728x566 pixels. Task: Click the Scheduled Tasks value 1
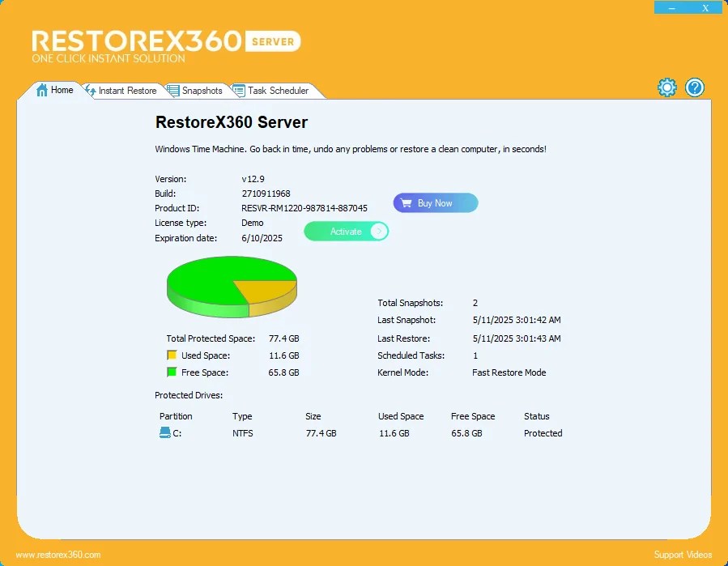point(475,355)
